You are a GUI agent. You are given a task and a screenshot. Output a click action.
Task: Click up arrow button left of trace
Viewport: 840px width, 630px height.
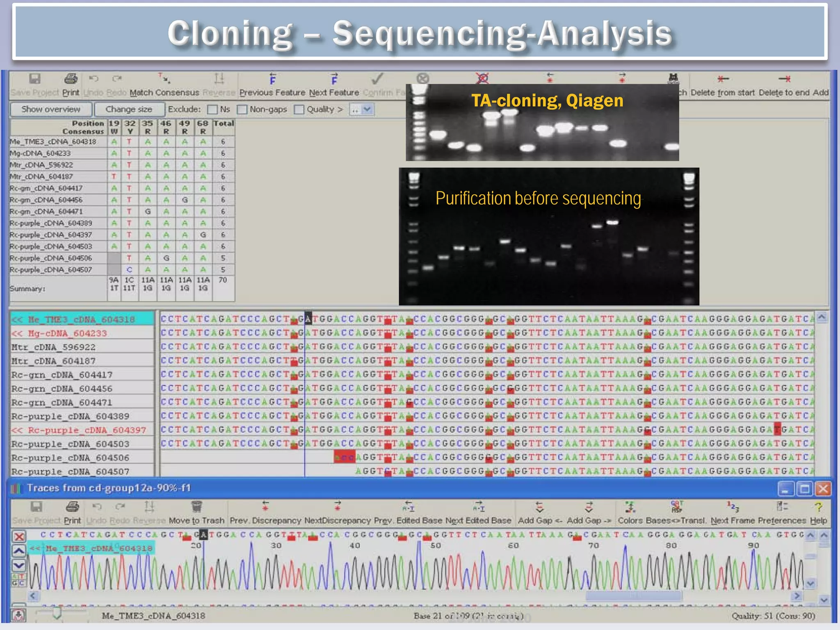pos(19,550)
